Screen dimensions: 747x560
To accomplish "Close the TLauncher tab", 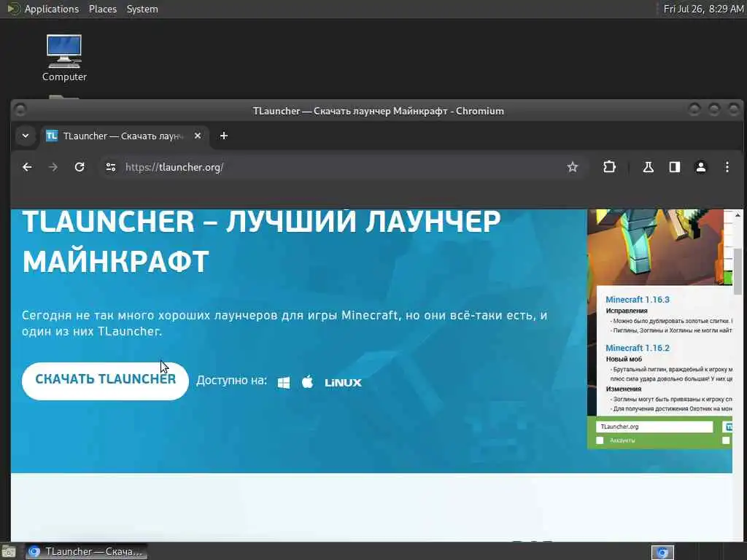I will click(197, 136).
